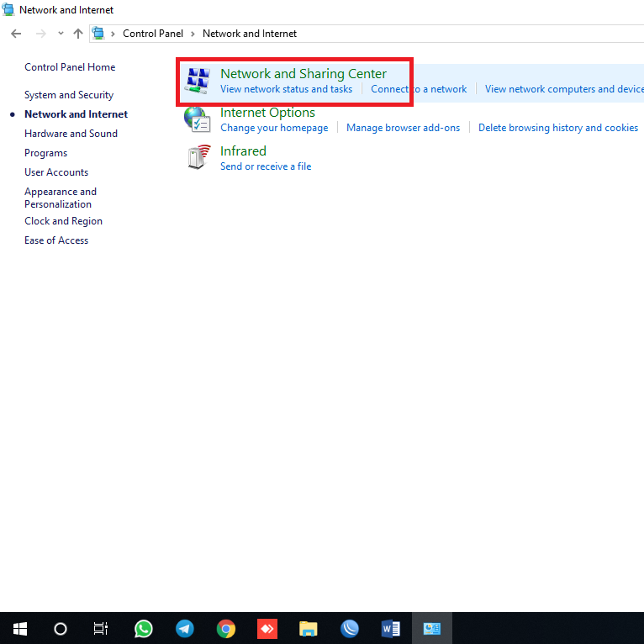This screenshot has width=644, height=644.
Task: Click the Network and Sharing Center icon
Action: (197, 82)
